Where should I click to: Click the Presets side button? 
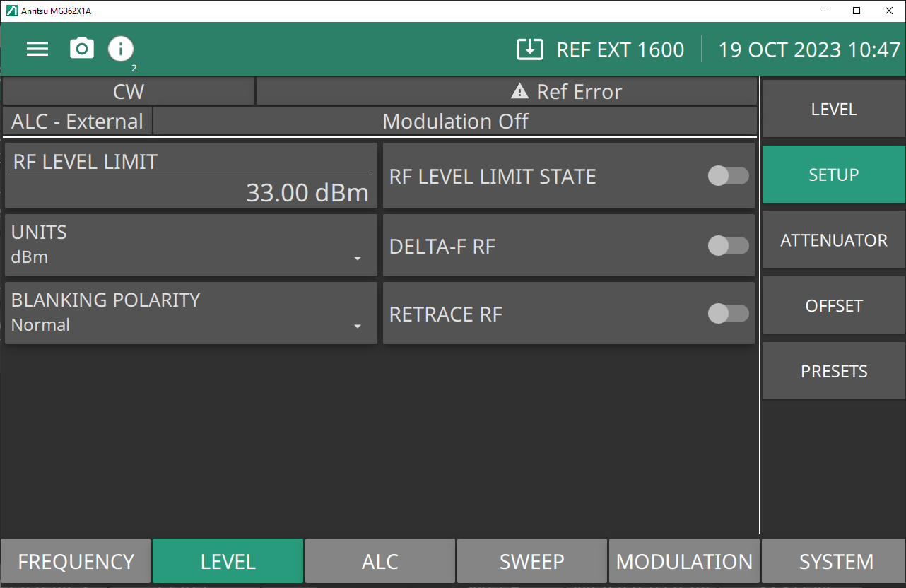point(834,371)
